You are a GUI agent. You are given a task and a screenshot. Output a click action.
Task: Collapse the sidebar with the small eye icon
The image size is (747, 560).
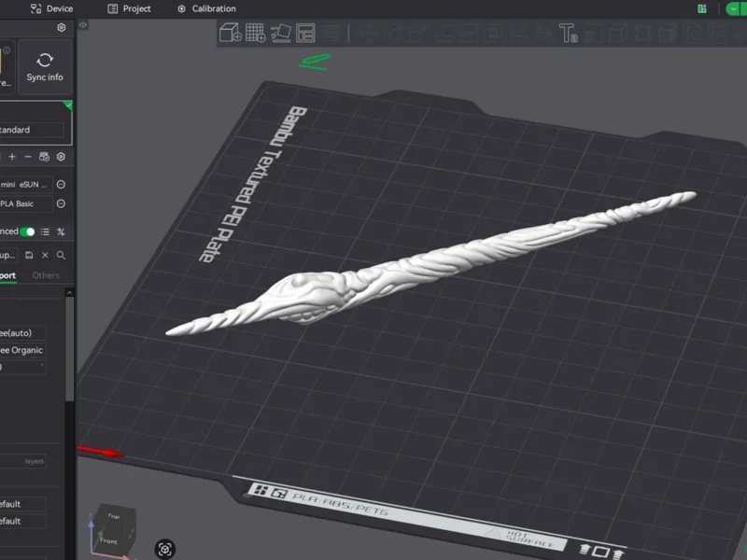click(83, 25)
